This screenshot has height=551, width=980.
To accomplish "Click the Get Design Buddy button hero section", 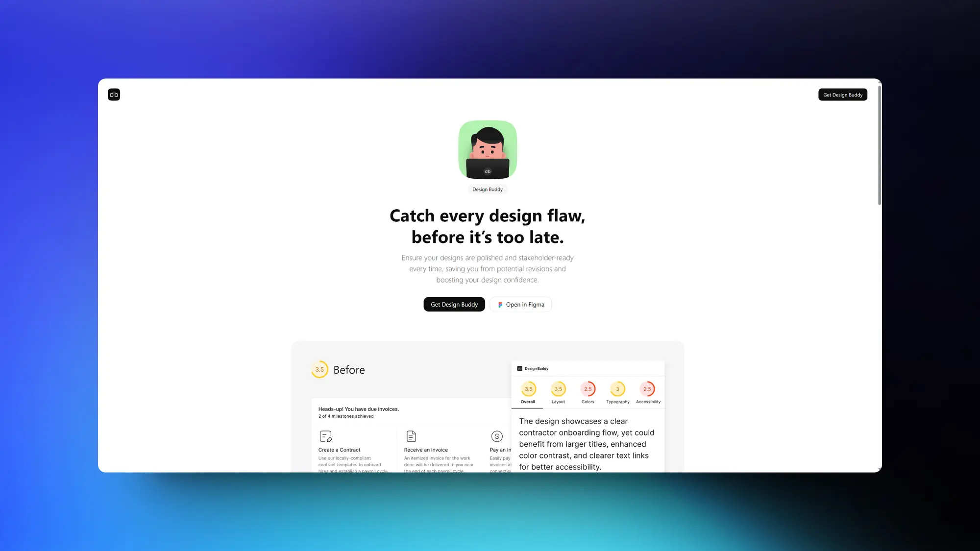I will click(x=454, y=304).
